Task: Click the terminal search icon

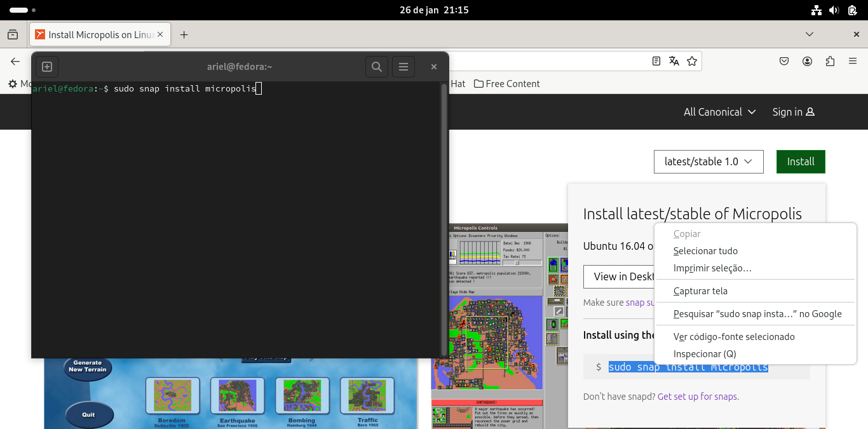Action: [x=376, y=66]
